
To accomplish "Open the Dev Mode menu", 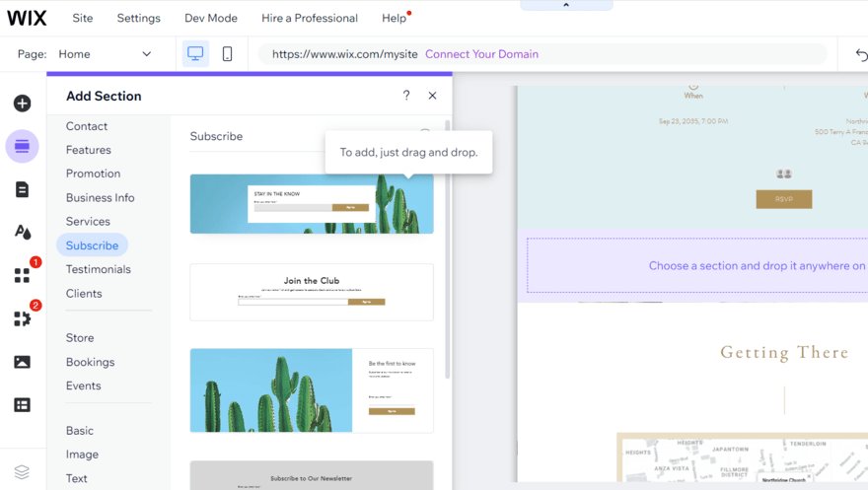I will tap(210, 18).
